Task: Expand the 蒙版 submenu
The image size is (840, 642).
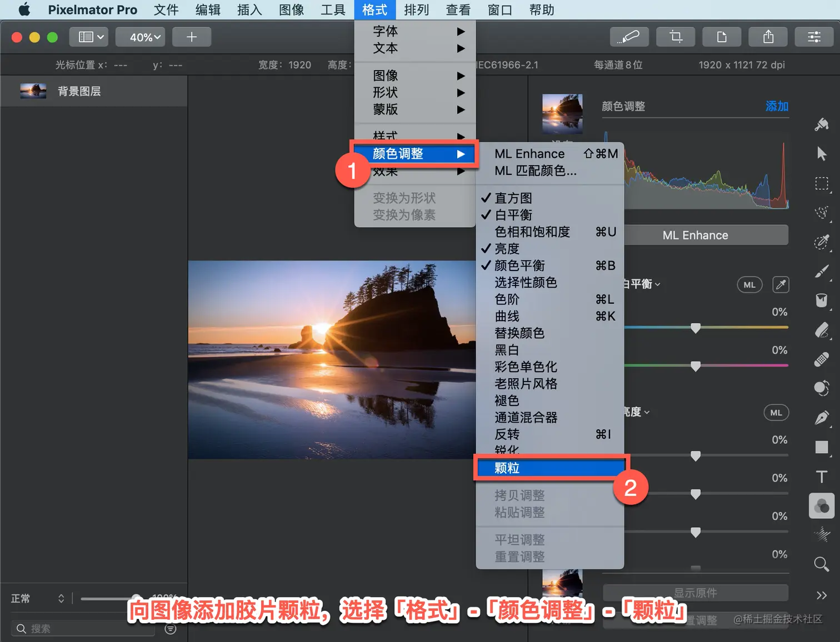Action: pyautogui.click(x=415, y=109)
